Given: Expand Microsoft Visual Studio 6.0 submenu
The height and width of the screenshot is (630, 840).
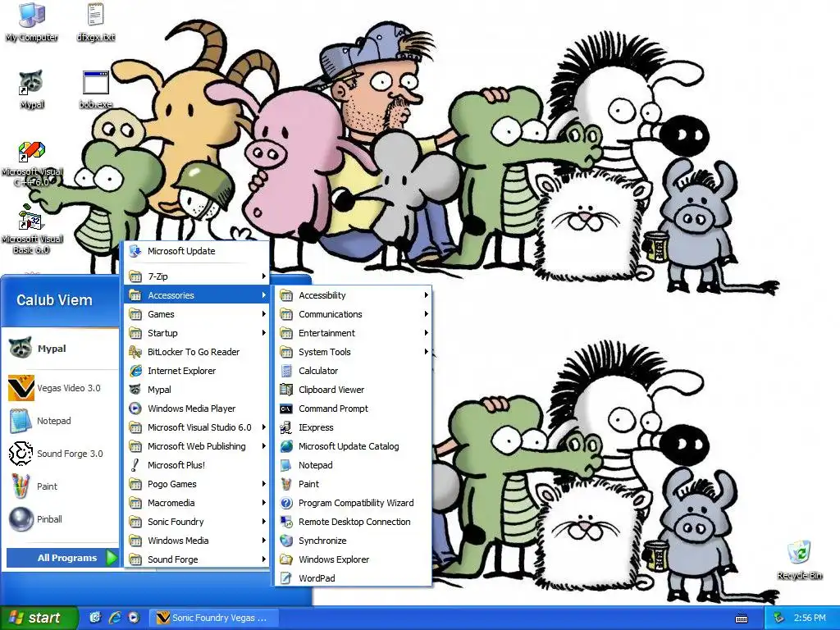Looking at the screenshot, I should click(x=197, y=427).
